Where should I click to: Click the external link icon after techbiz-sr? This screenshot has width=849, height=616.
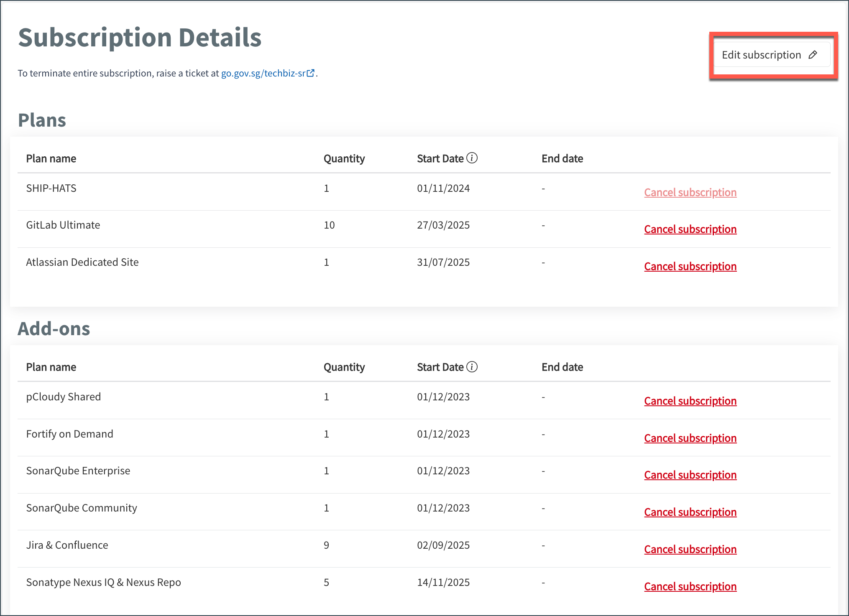click(311, 73)
